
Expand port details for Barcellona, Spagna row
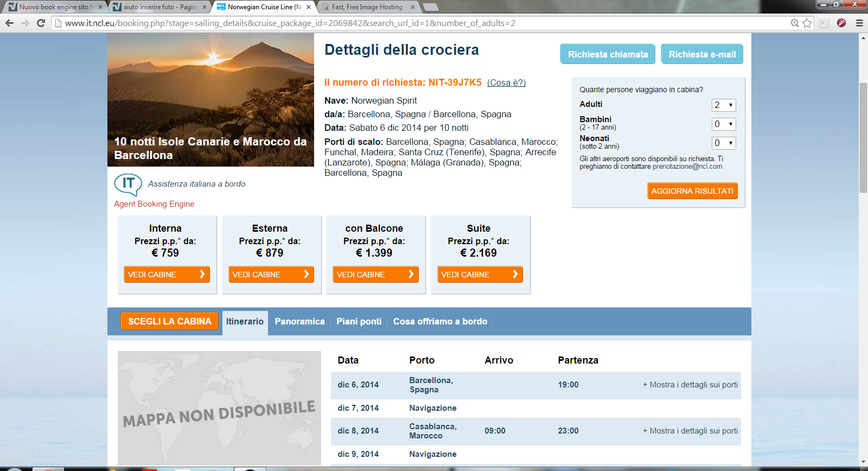pyautogui.click(x=690, y=385)
